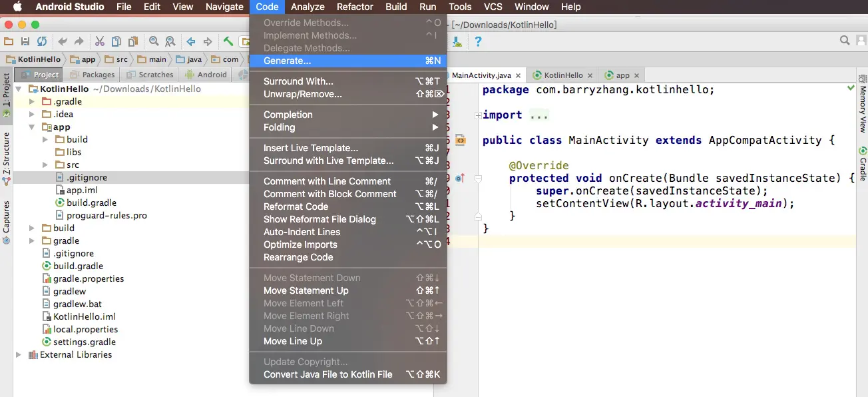
Task: Open the Gradle side panel tab
Action: 863,165
